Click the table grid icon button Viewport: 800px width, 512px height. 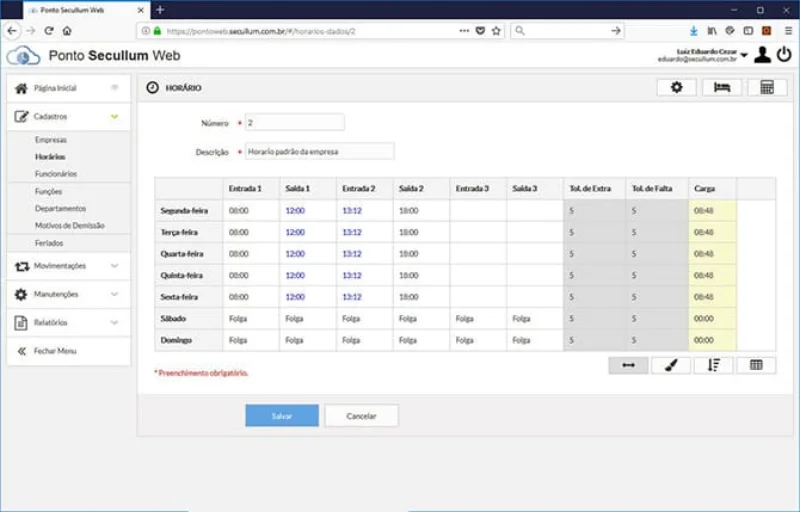pyautogui.click(x=756, y=365)
